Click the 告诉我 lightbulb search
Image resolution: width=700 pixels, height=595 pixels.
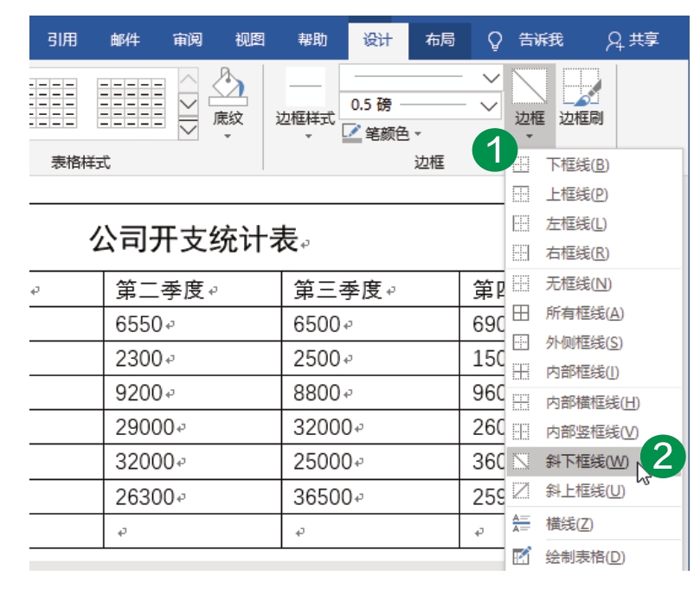click(x=525, y=41)
